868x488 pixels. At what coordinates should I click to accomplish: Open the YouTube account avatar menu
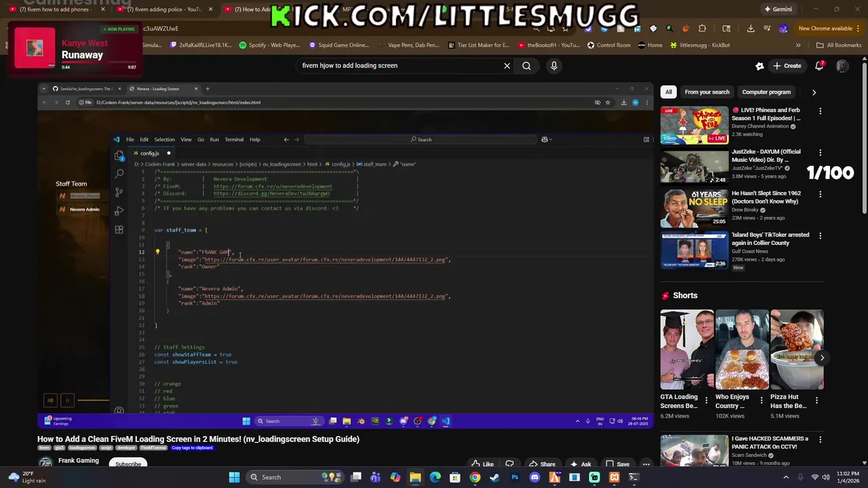coord(842,66)
